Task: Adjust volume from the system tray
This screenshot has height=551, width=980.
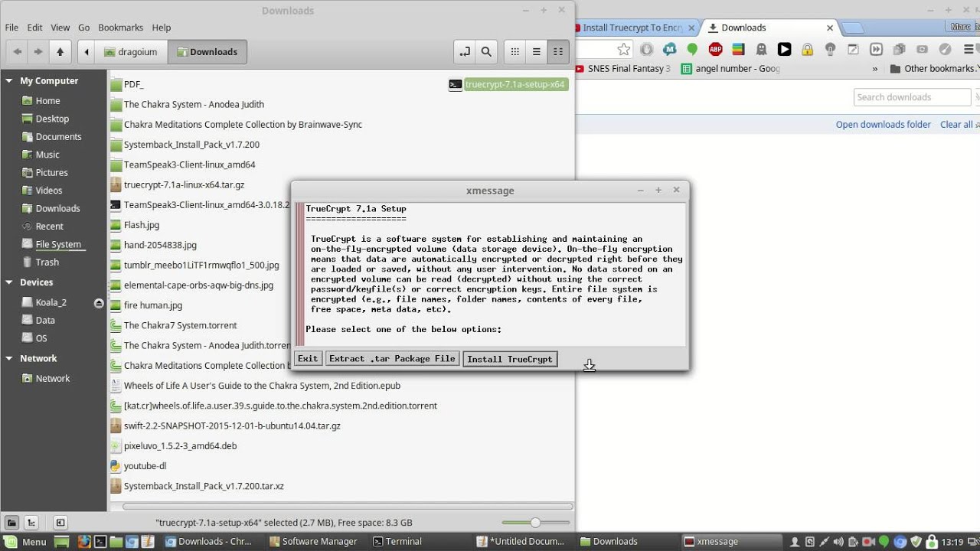Action: [838, 542]
